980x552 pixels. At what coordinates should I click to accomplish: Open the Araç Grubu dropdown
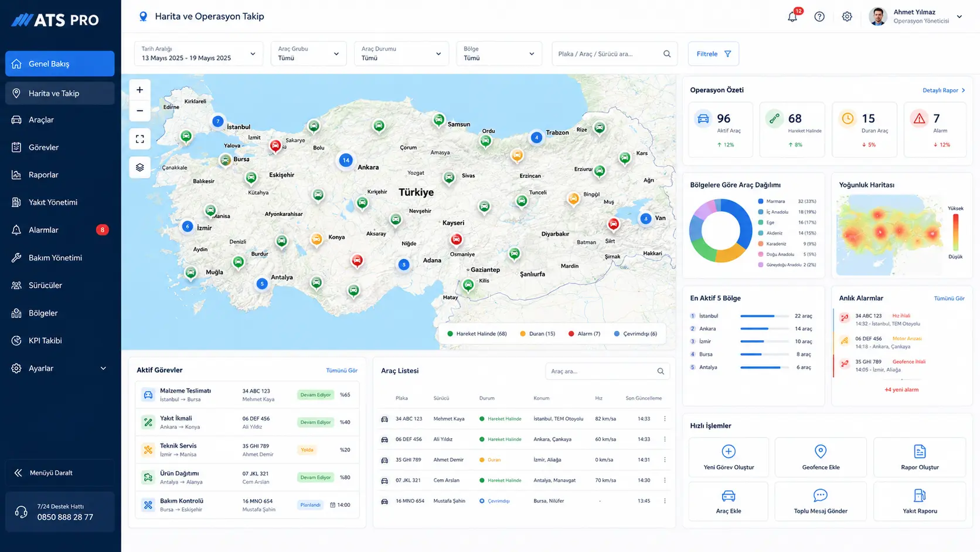pyautogui.click(x=308, y=53)
